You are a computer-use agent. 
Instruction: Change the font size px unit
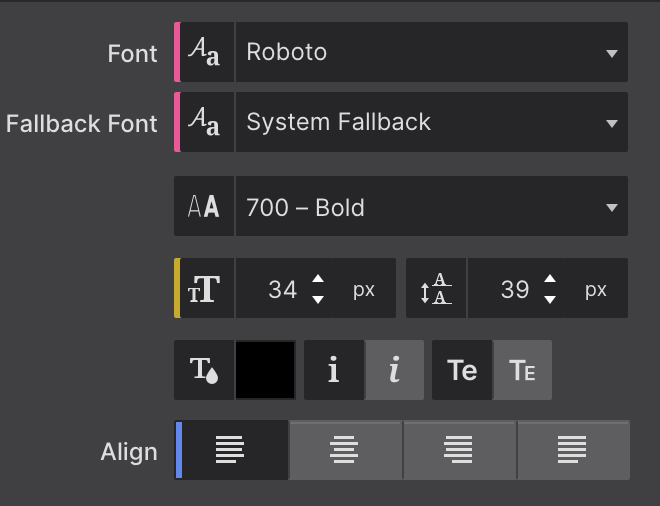364,288
